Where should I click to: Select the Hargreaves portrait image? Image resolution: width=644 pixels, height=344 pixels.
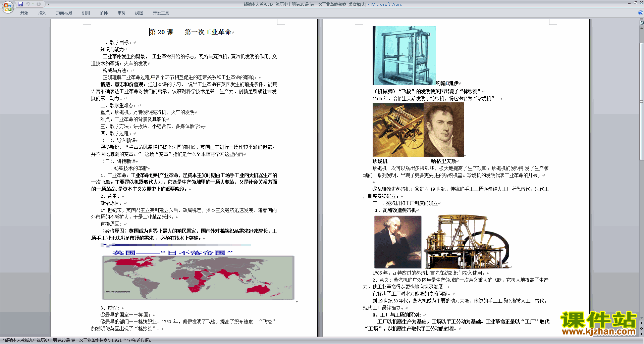(x=443, y=130)
